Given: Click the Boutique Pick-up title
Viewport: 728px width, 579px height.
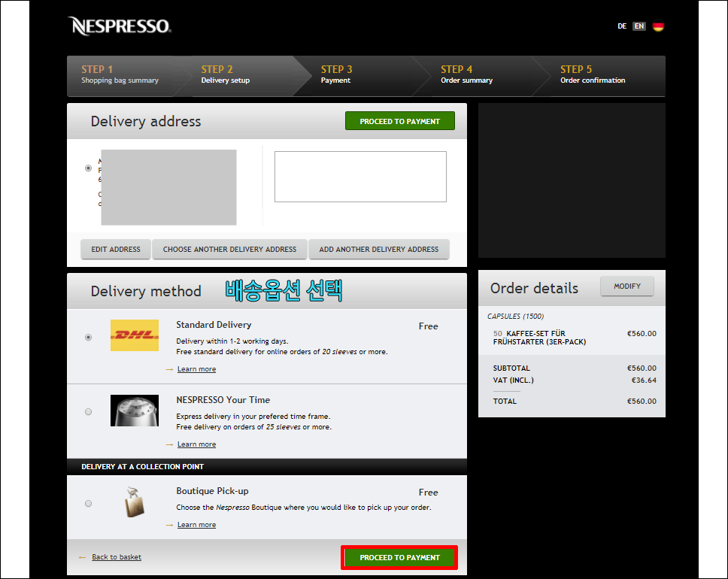Looking at the screenshot, I should pyautogui.click(x=212, y=491).
